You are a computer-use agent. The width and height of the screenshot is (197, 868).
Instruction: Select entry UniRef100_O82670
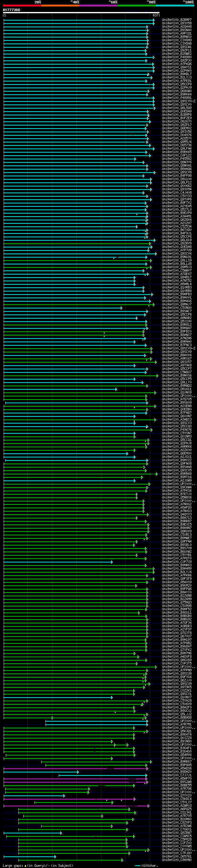point(176,122)
